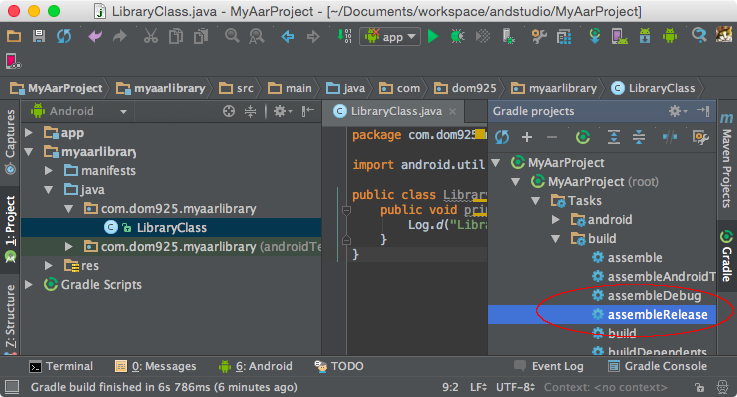The width and height of the screenshot is (737, 397).
Task: Attach a Gradle project with plus icon
Action: pyautogui.click(x=527, y=137)
